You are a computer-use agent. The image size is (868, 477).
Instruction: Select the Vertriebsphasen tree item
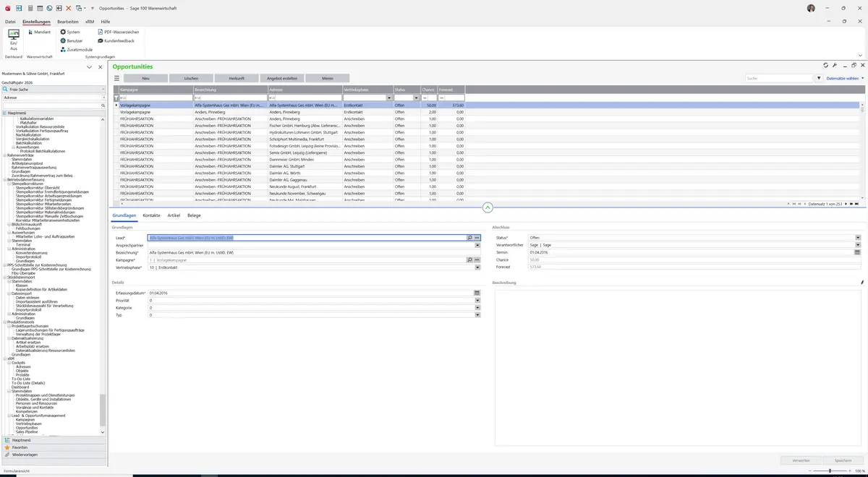27,423
